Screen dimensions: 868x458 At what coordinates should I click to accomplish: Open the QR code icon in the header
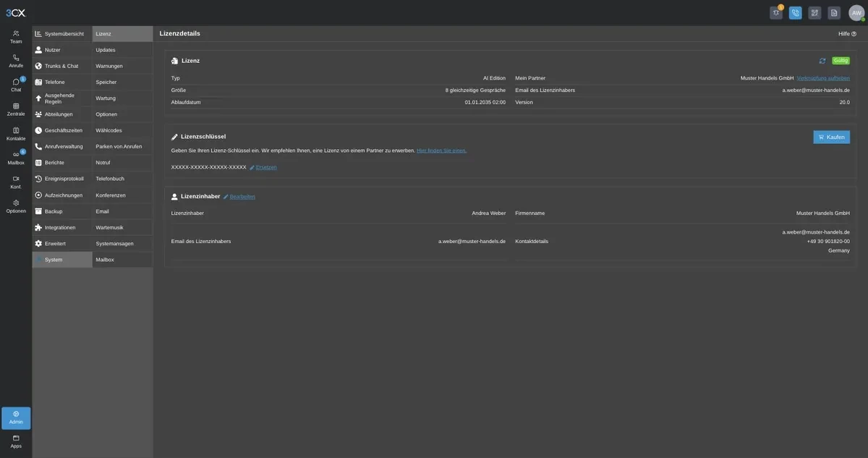[x=814, y=12]
